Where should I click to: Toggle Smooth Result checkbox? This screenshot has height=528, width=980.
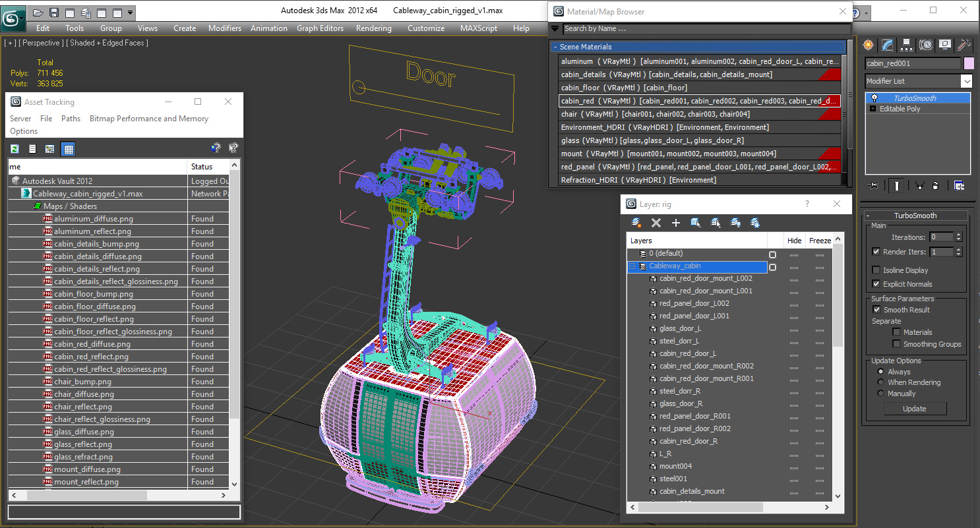(x=876, y=310)
